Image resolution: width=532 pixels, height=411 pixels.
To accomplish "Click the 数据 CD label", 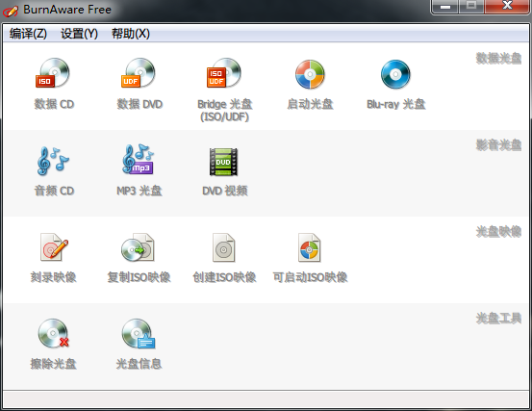I will (54, 104).
